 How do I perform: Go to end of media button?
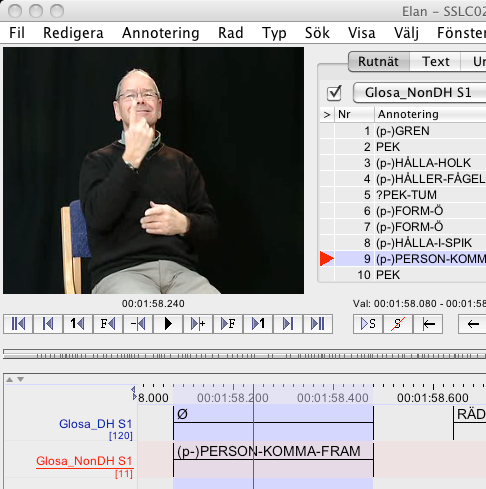(318, 324)
